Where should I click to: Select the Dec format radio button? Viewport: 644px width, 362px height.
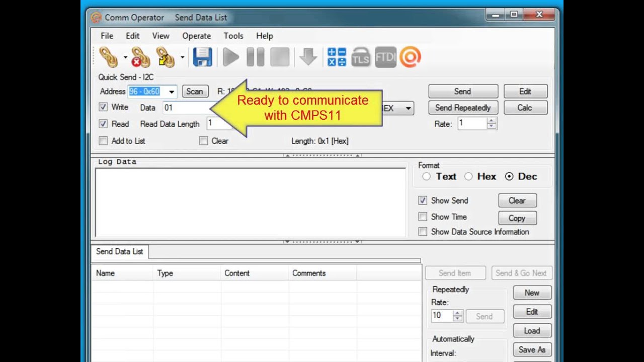[509, 176]
